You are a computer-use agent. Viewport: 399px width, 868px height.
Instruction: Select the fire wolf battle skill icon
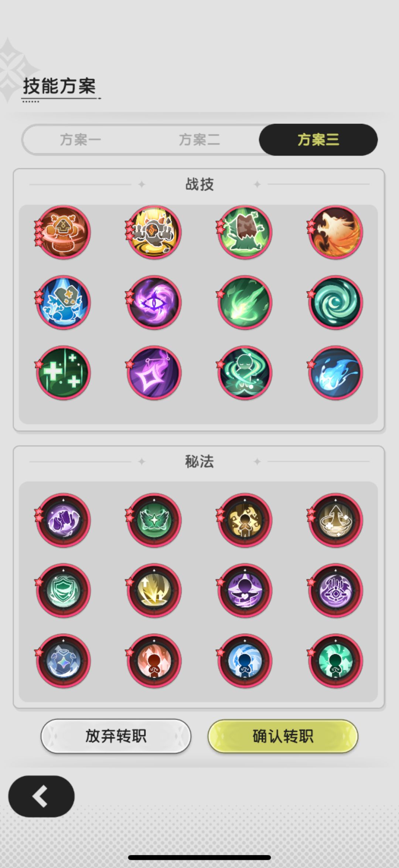[335, 232]
